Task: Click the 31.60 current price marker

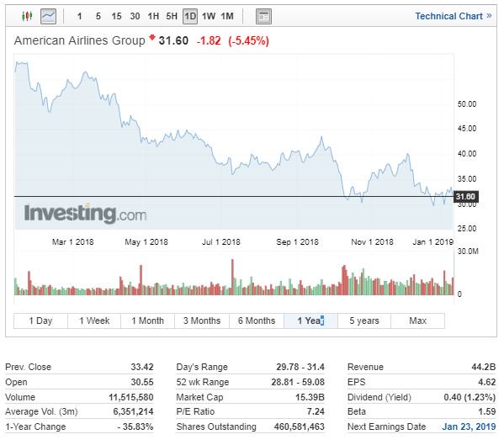Action: 465,196
